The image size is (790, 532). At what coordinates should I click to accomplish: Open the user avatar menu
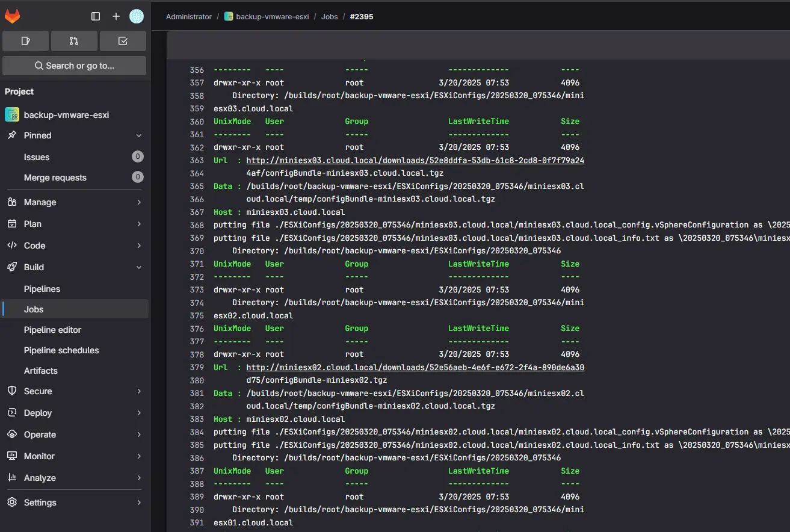137,16
